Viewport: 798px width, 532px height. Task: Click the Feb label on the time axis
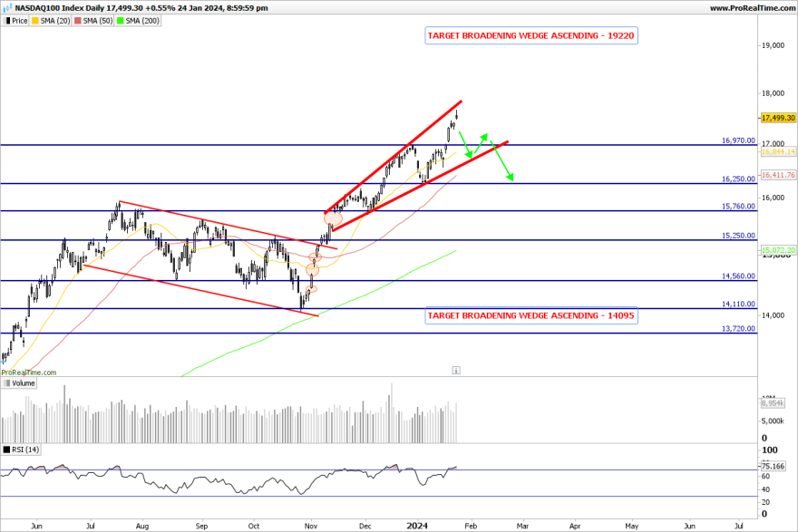[471, 526]
